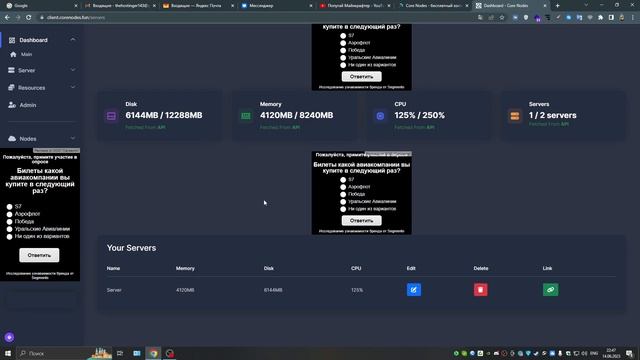This screenshot has width=640, height=360.
Task: Select S7 in the middle survey ad
Action: click(343, 180)
